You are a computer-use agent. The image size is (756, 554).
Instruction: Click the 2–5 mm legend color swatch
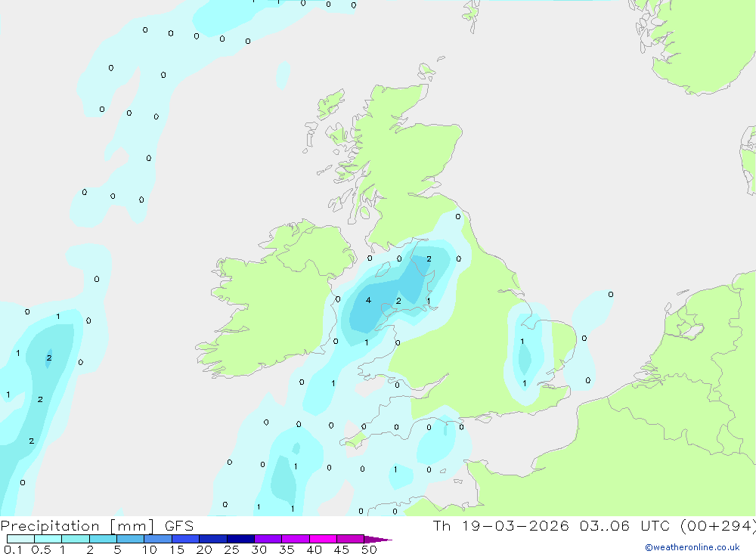point(103,539)
